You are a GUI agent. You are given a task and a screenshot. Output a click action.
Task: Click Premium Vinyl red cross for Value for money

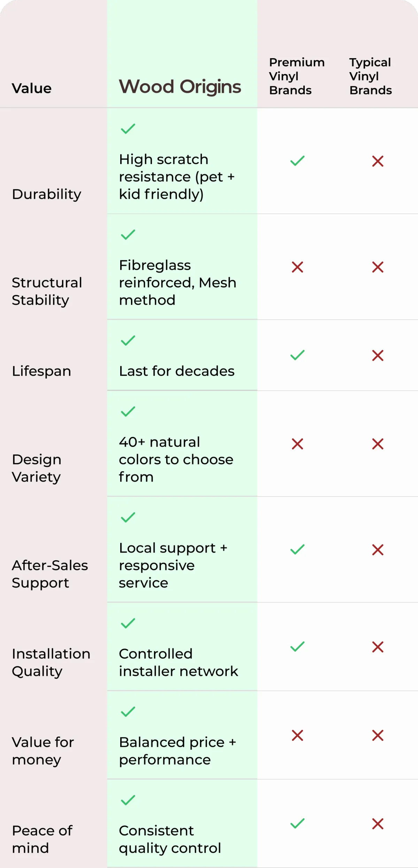click(297, 735)
